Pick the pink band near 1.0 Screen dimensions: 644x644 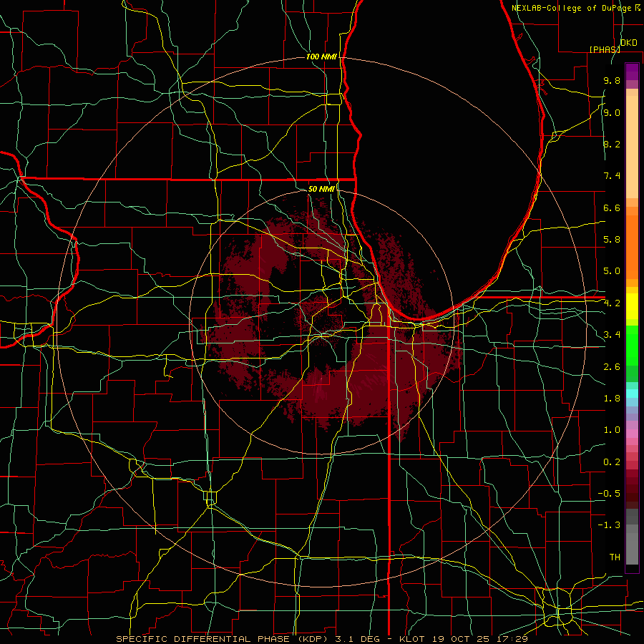pos(632,434)
